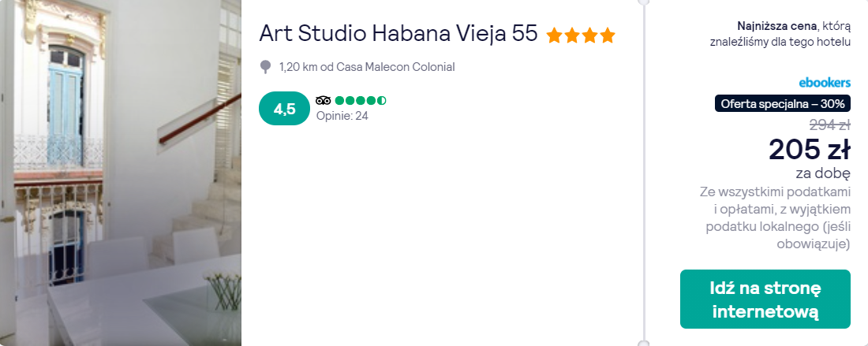Click the first orange star icon
The height and width of the screenshot is (346, 868).
coord(554,35)
